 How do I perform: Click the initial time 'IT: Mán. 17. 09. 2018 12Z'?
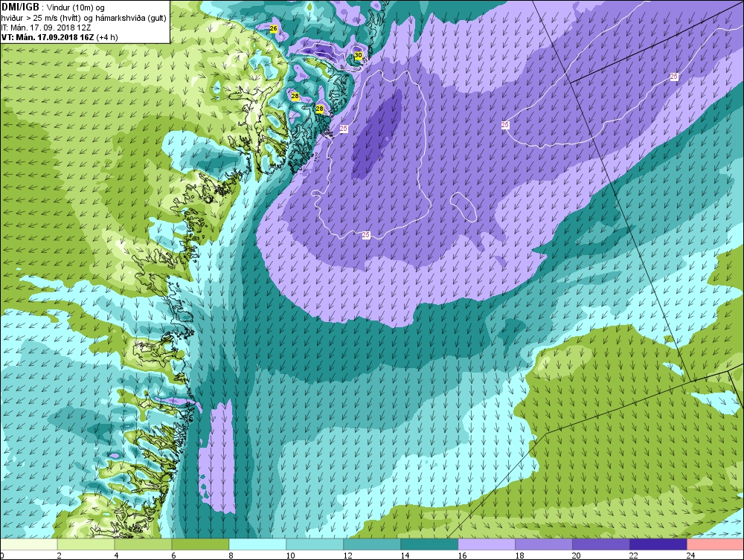(46, 28)
